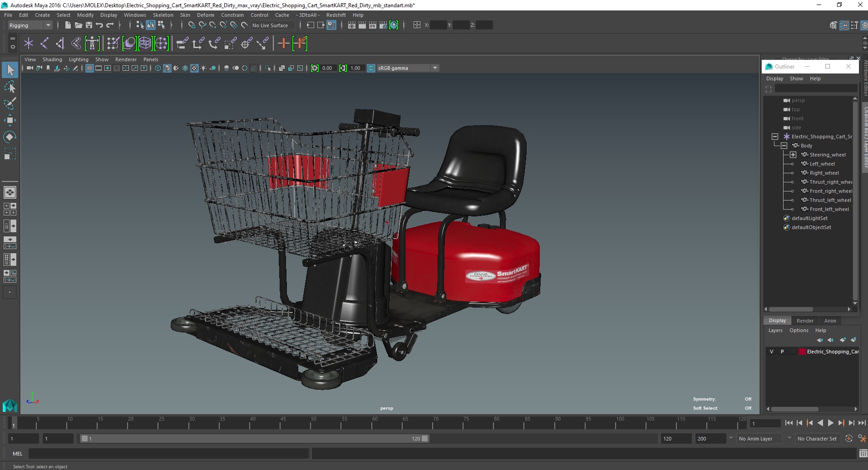Select the arrow Select Tool in toolbox

click(10, 70)
